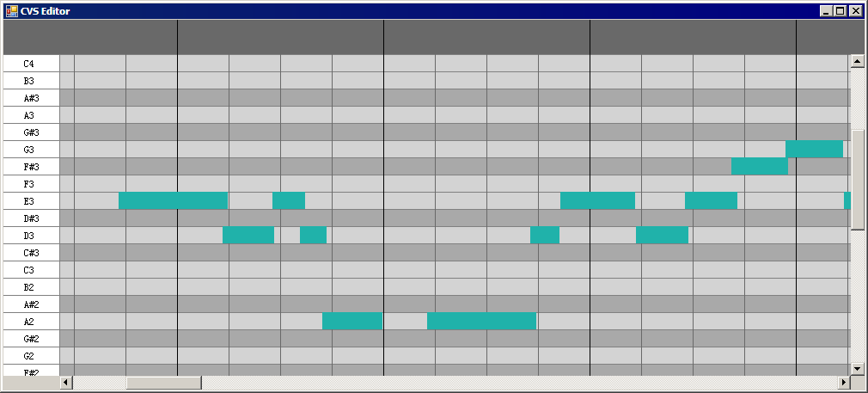The width and height of the screenshot is (868, 393).
Task: Click the horizontal scrollbar left arrow
Action: [x=66, y=382]
